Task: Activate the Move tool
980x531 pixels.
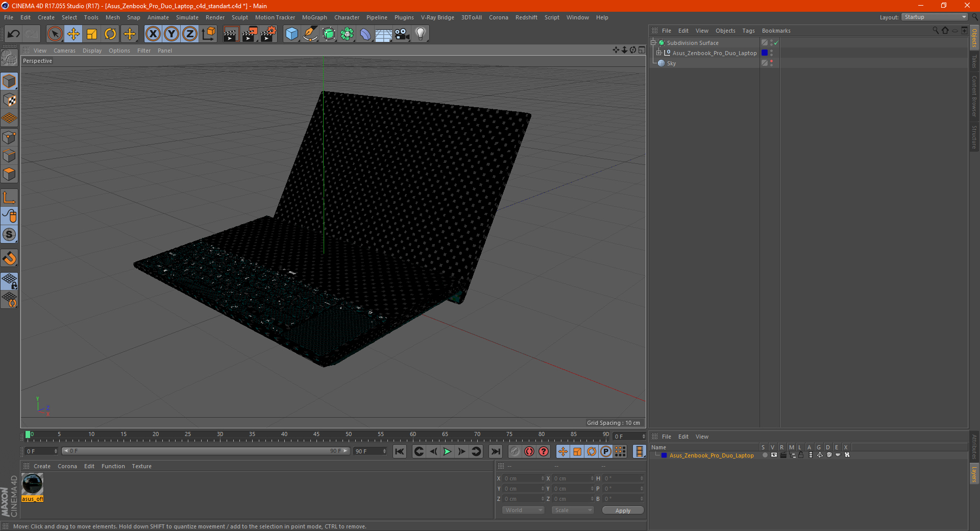Action: coord(73,34)
